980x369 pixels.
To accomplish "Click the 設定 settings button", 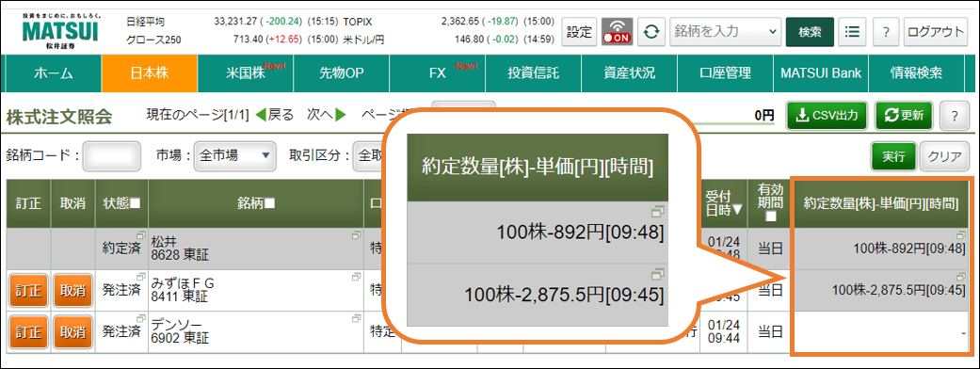I will coord(579,32).
